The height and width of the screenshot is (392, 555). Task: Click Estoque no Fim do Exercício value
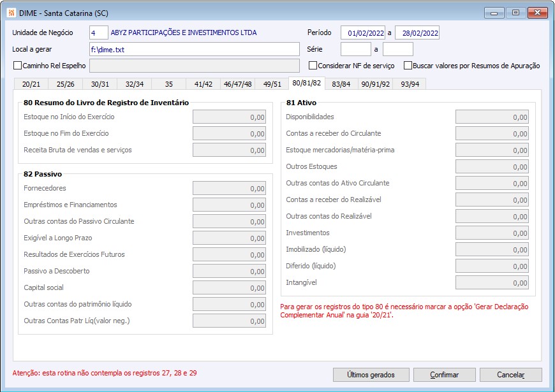click(230, 133)
